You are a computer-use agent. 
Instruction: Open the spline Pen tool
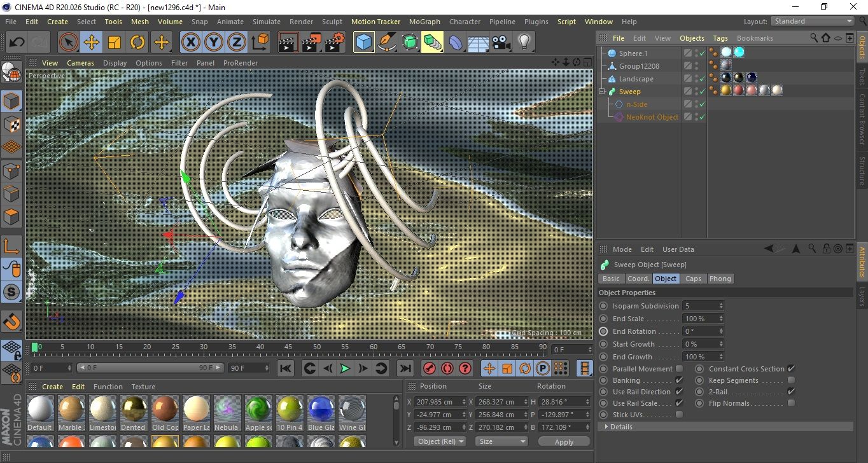point(386,43)
